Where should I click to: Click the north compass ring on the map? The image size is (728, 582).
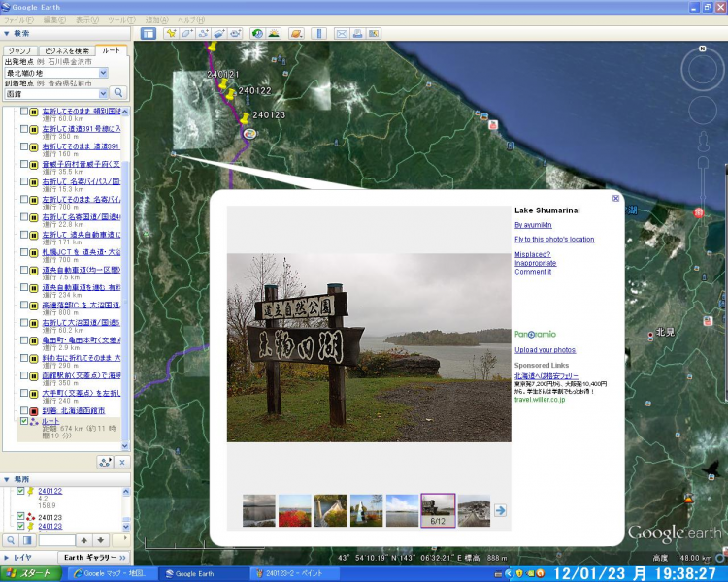703,70
